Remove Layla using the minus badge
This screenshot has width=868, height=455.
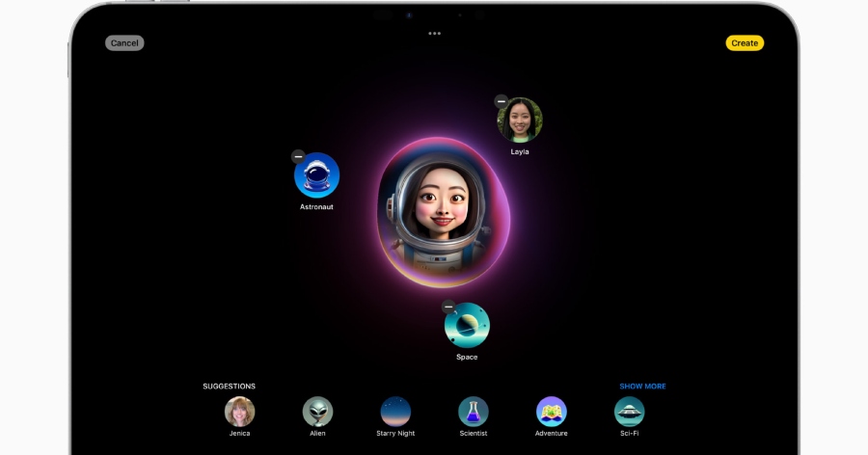pyautogui.click(x=501, y=101)
